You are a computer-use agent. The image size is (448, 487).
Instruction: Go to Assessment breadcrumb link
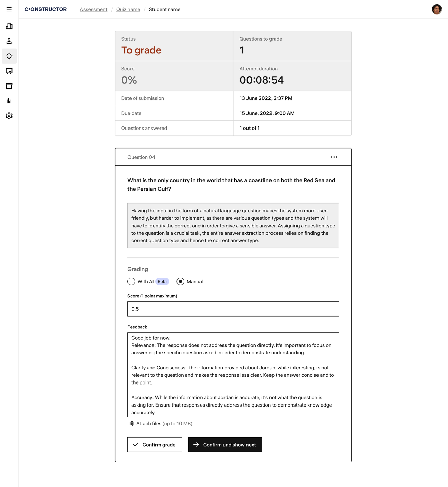pos(93,9)
